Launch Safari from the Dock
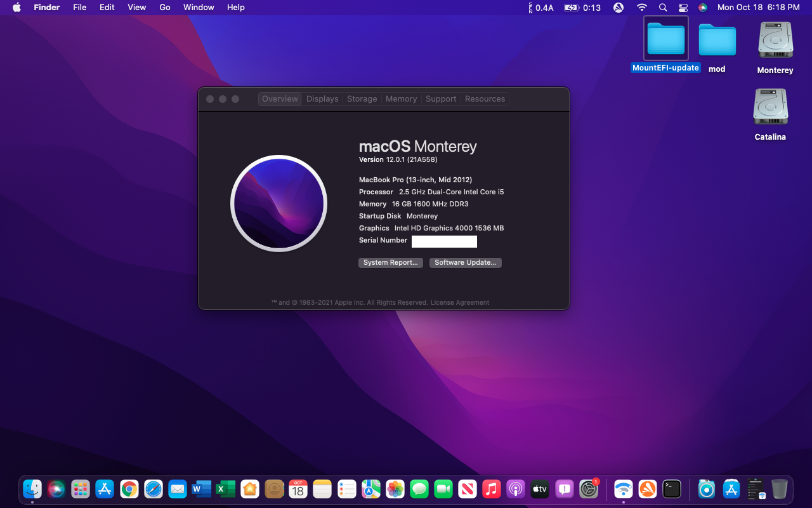 154,489
